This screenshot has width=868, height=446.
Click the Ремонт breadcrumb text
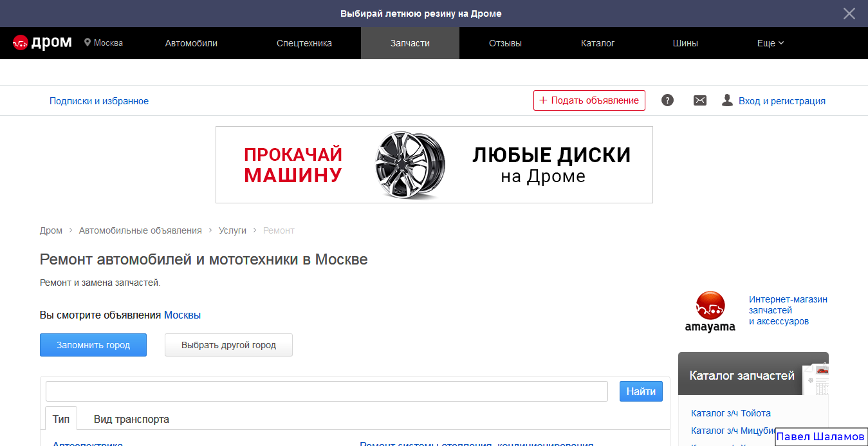click(279, 230)
